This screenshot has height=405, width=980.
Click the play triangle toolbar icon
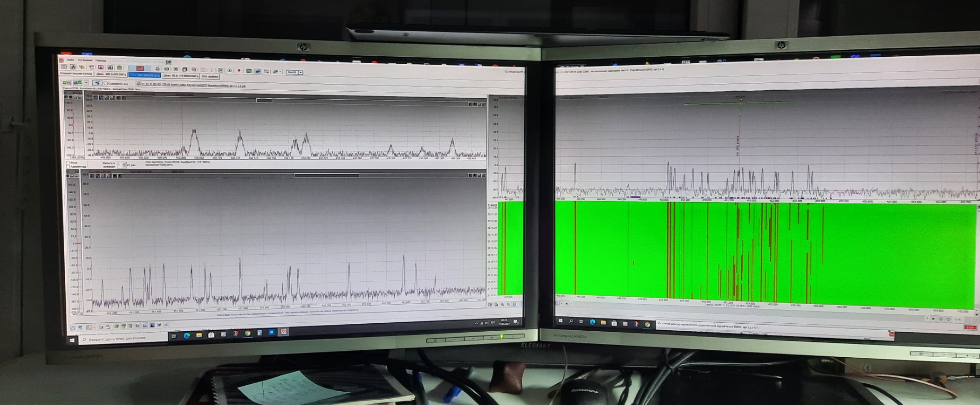pyautogui.click(x=230, y=71)
